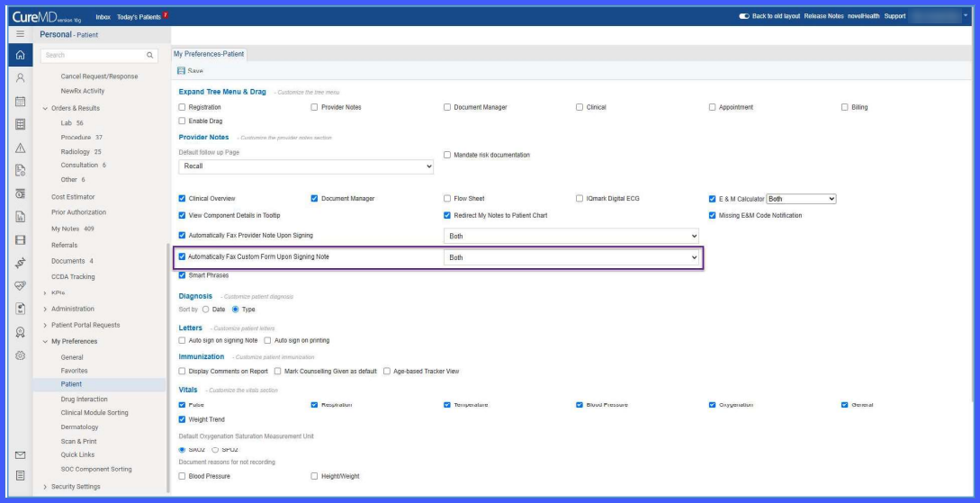Viewport: 980px width, 503px height.
Task: Check the Flow Sheet checkbox
Action: (447, 199)
